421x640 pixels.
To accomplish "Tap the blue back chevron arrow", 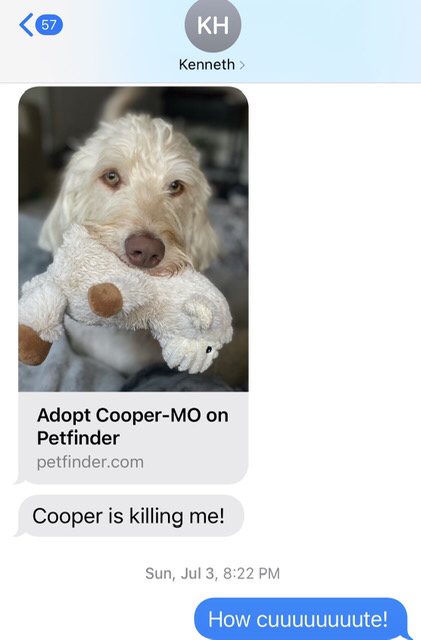I will (x=26, y=25).
